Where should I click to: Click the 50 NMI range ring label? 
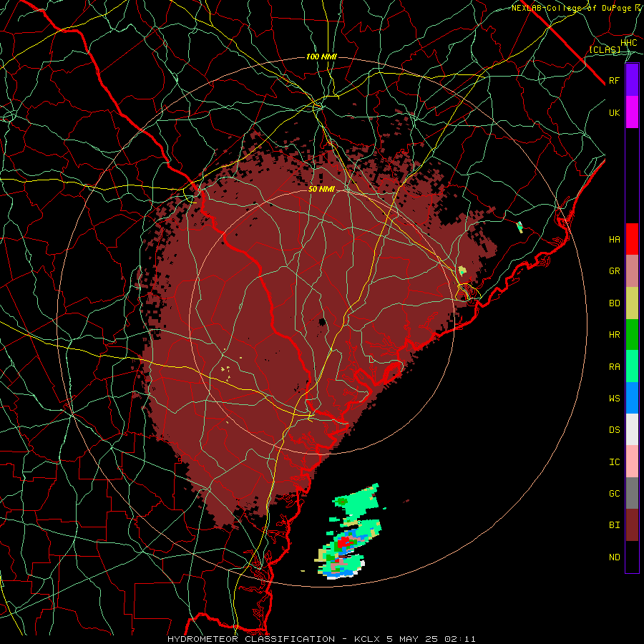coord(321,189)
